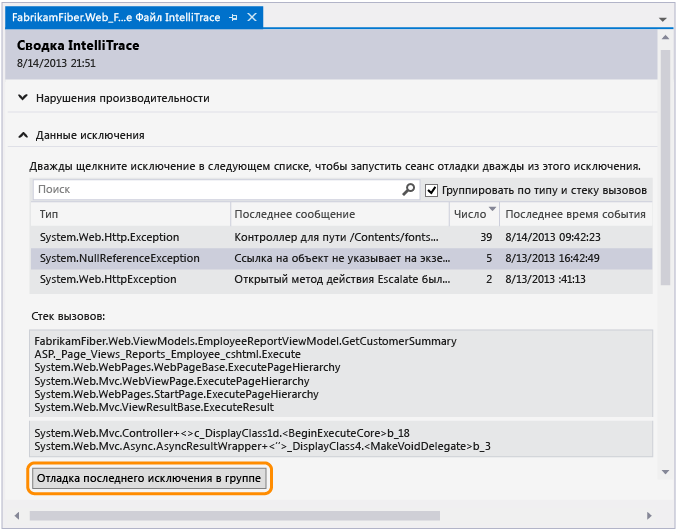Screen dimensions: 676x529
Task: Click the horizontal scrollbar left arrow
Action: click(17, 516)
